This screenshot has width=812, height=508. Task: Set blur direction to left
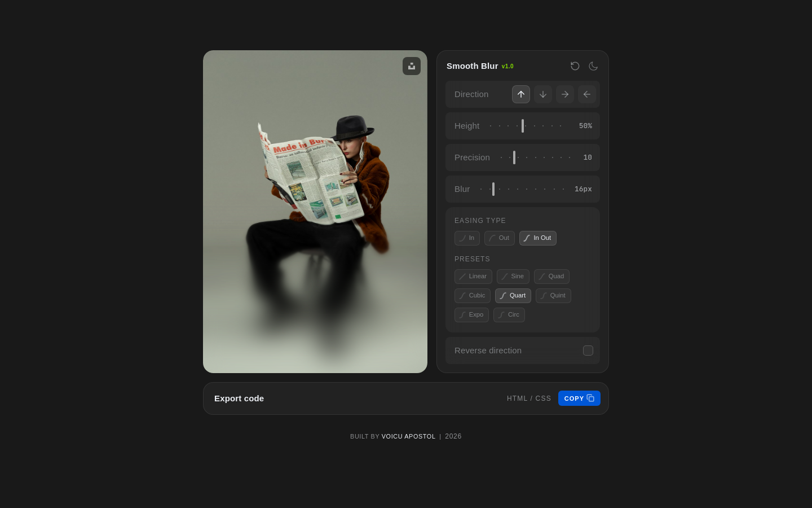(x=587, y=94)
